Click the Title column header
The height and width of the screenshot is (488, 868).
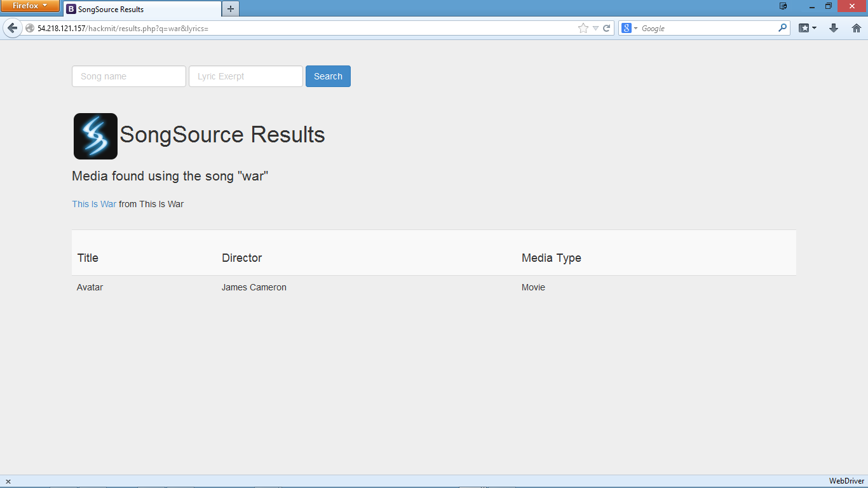coord(88,257)
